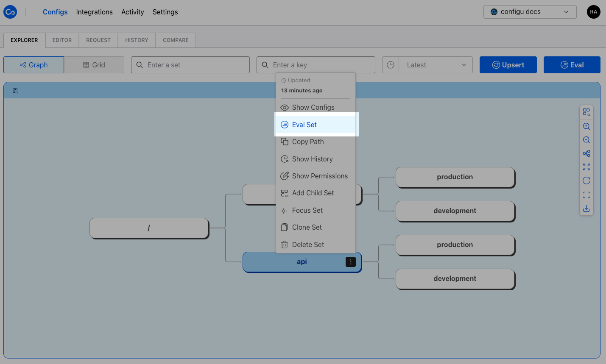The height and width of the screenshot is (364, 606).
Task: Open the RA user avatar menu
Action: coord(594,12)
